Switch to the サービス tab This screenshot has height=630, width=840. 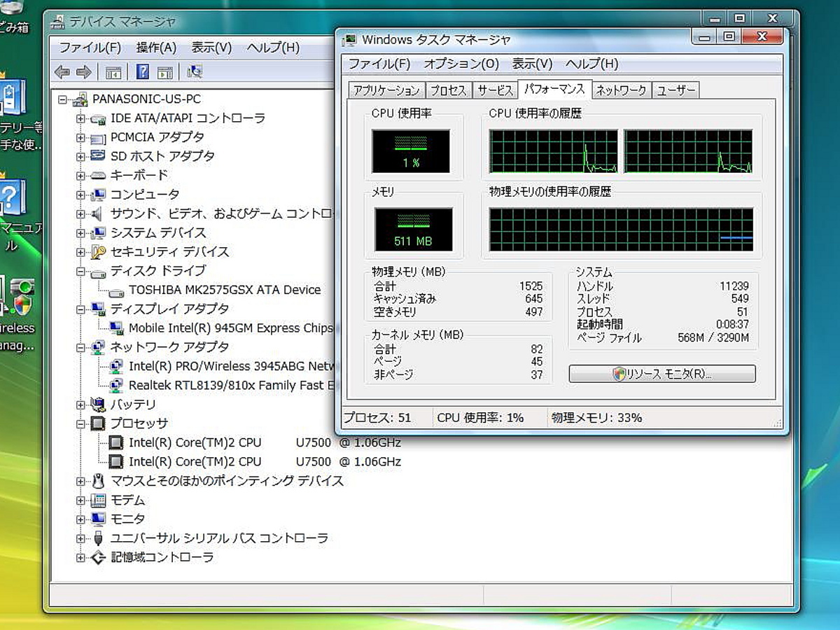click(x=495, y=90)
